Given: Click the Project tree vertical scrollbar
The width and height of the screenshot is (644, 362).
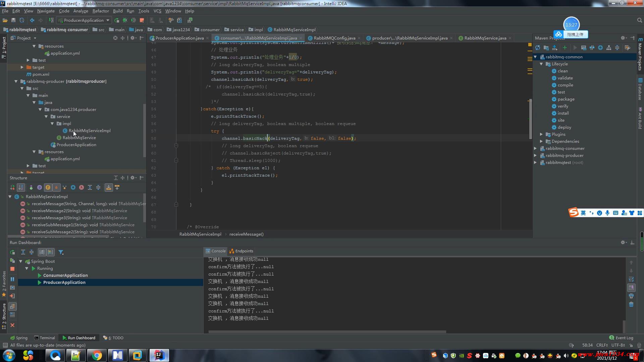Looking at the screenshot, I should (145, 130).
